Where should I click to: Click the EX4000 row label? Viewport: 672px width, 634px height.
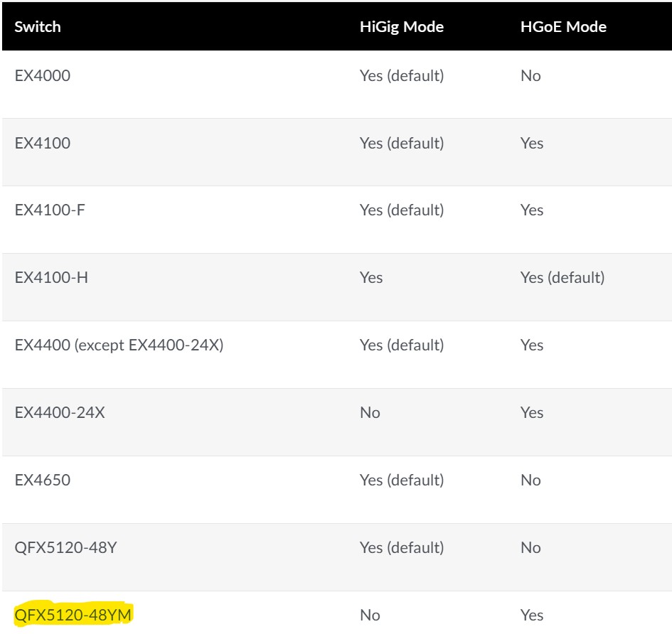40,75
